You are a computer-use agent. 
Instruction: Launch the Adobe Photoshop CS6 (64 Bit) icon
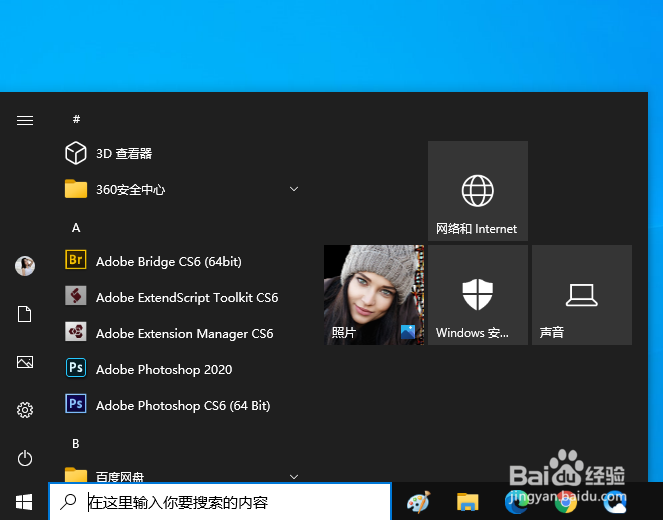click(76, 403)
